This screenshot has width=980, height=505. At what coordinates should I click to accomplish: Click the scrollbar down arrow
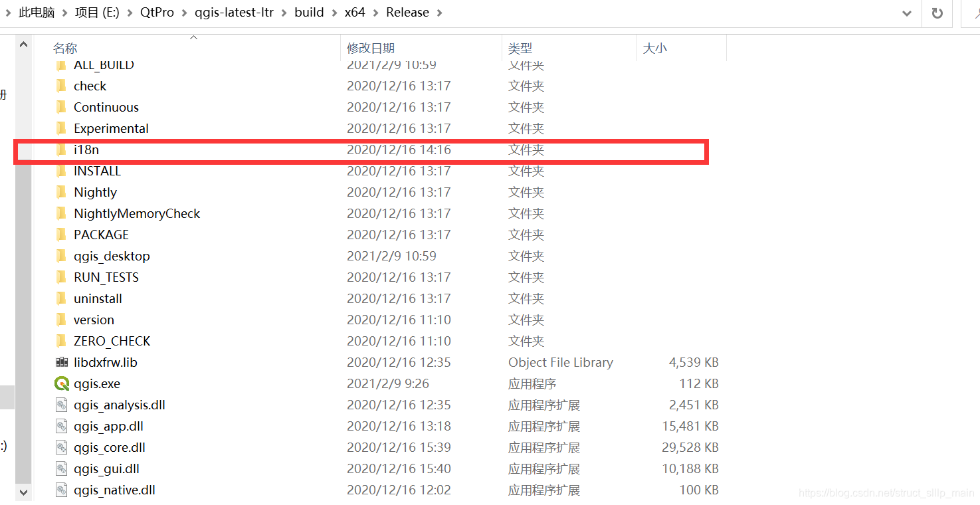(x=23, y=492)
